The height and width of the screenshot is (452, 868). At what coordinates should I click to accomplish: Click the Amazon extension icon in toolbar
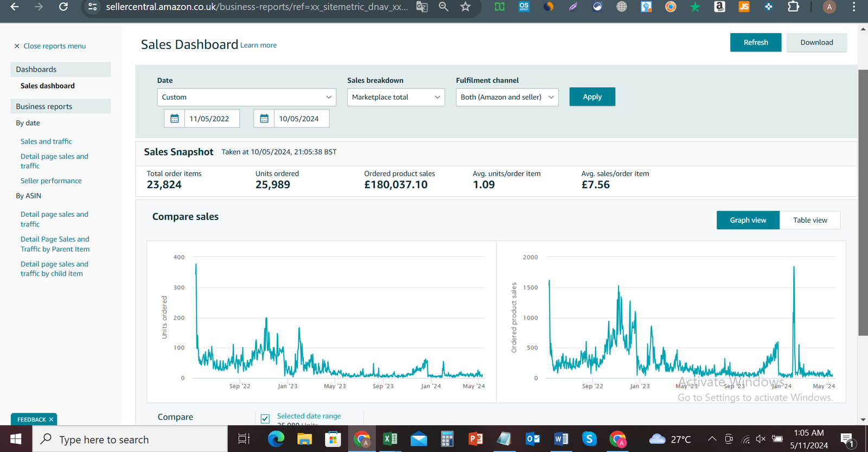click(719, 7)
